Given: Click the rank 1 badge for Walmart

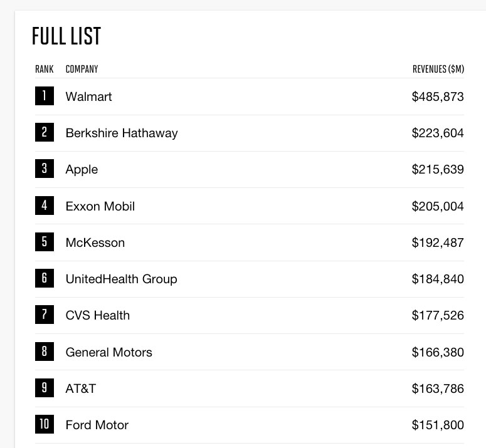Looking at the screenshot, I should (45, 96).
